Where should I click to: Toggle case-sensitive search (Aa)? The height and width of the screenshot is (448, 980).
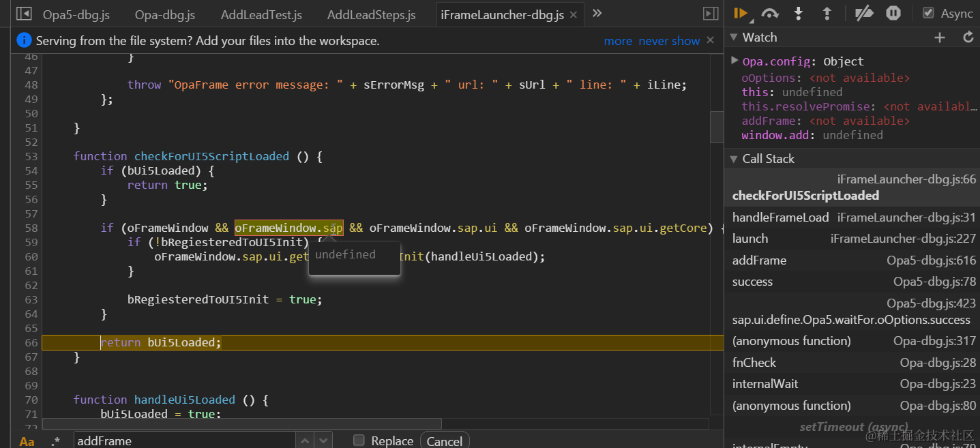pos(27,441)
